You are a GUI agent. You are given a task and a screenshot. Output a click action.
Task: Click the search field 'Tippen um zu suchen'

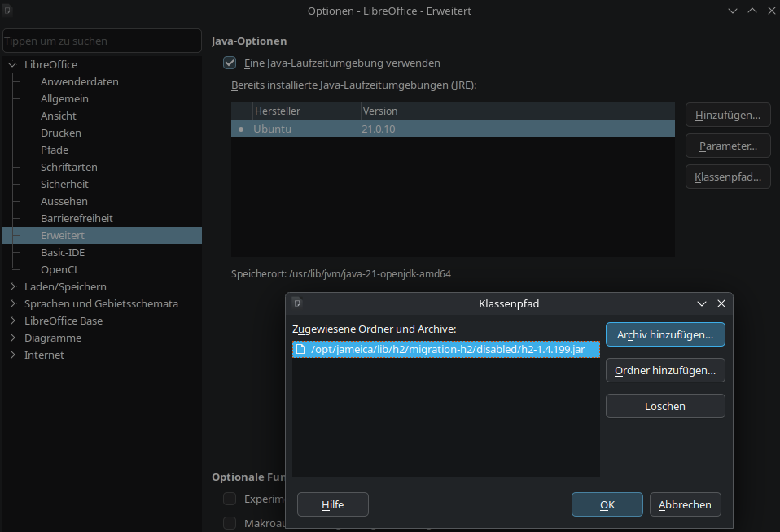(x=102, y=41)
